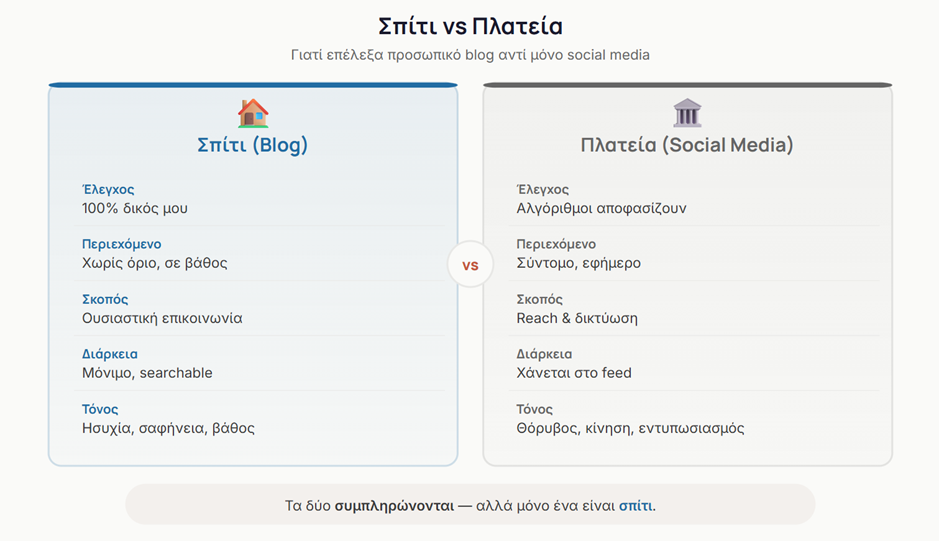Open the "Πλατεία (Social Media)" card heading
Viewport: 939px width, 541px height.
pos(687,145)
